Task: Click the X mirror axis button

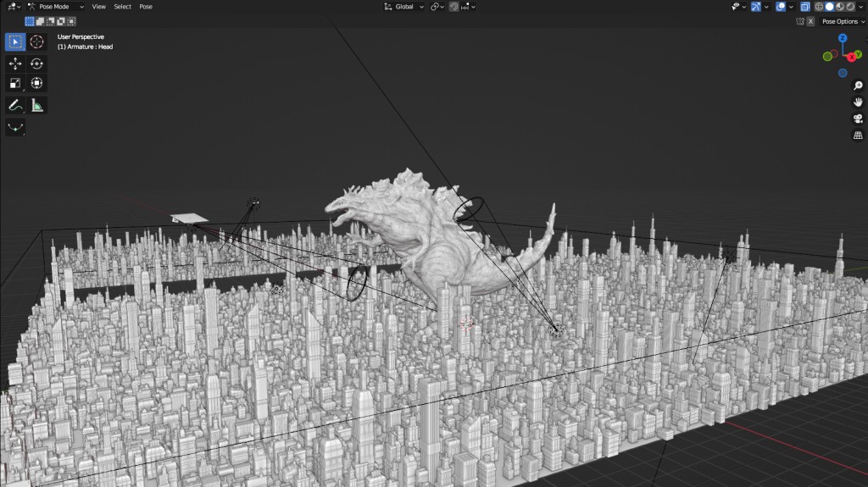Action: [x=810, y=21]
